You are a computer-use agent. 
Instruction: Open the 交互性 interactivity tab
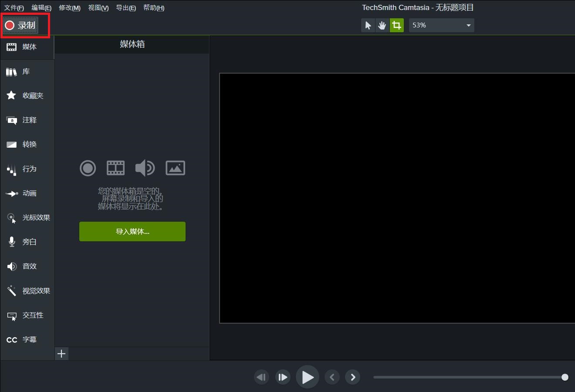27,315
